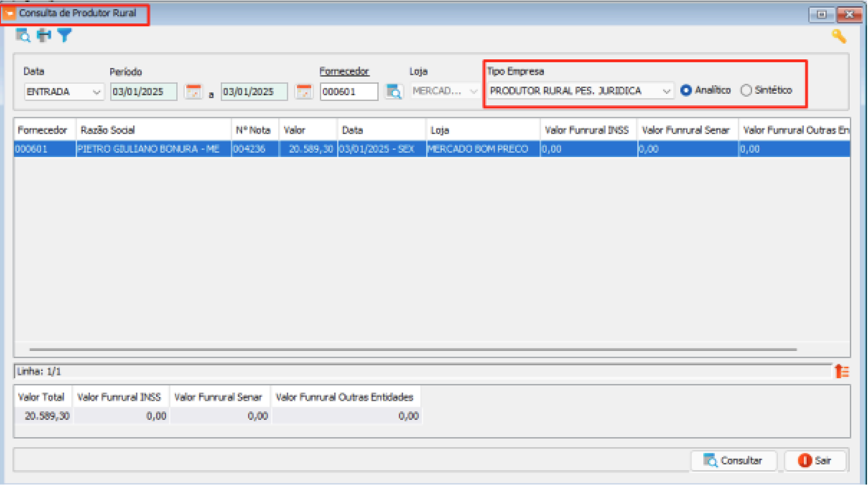This screenshot has height=485, width=868.
Task: Expand the Tipo Empresa dropdown
Action: point(666,91)
